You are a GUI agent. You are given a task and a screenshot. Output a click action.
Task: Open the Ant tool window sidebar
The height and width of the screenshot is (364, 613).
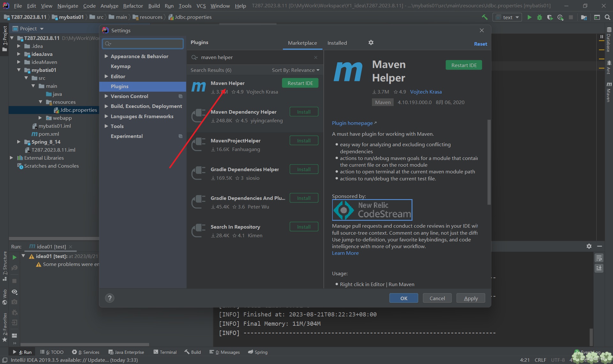point(609,67)
